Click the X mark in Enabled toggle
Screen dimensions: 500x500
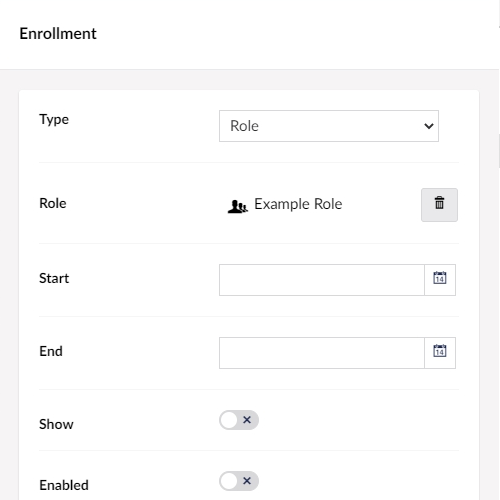point(247,481)
